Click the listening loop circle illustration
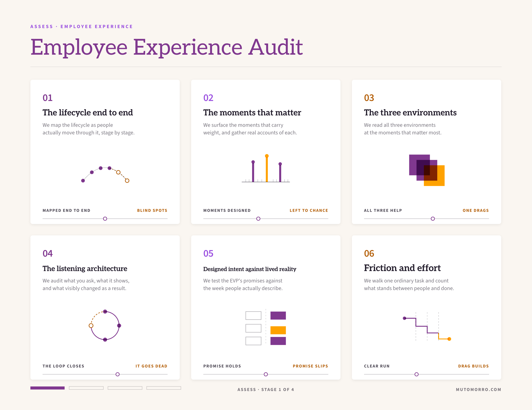532x410 pixels. 105,326
